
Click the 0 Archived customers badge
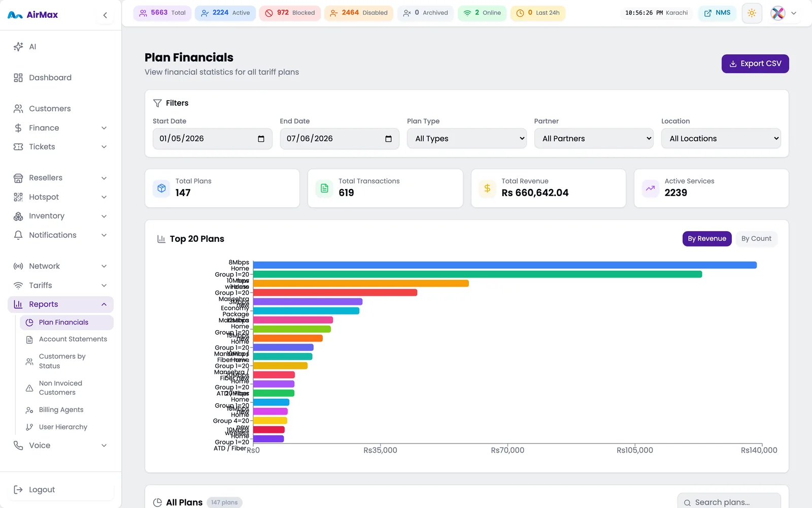(x=425, y=13)
